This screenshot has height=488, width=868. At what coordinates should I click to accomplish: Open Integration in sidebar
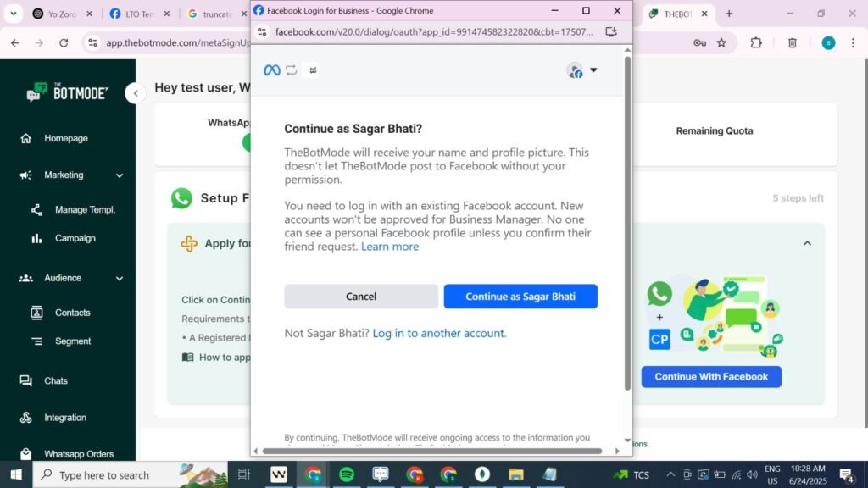(x=64, y=418)
